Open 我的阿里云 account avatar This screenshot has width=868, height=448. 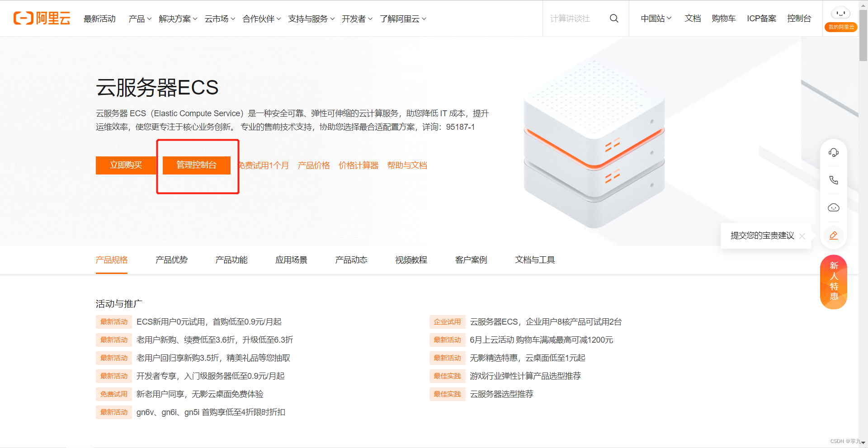click(x=840, y=14)
